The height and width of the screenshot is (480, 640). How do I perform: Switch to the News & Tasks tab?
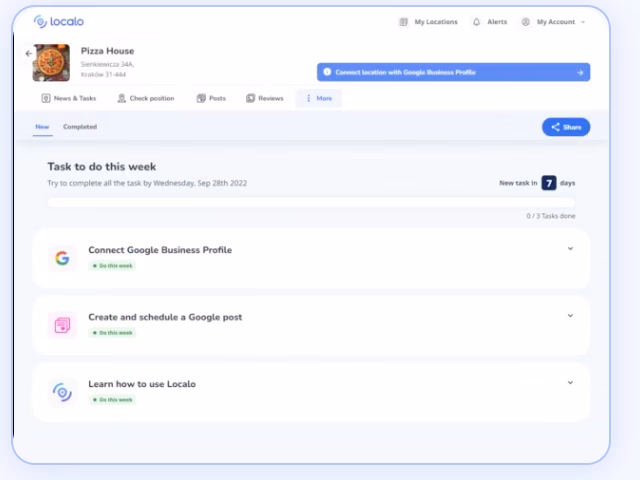point(69,98)
